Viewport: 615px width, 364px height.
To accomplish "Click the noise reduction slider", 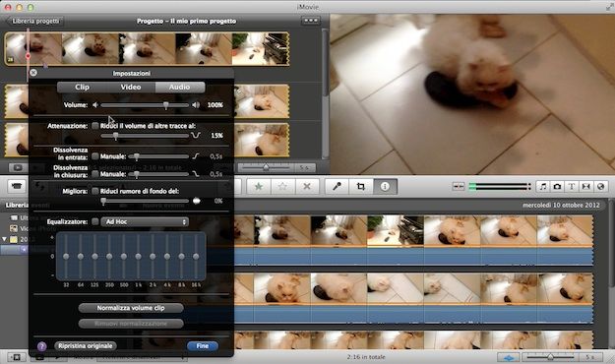I will [x=145, y=201].
